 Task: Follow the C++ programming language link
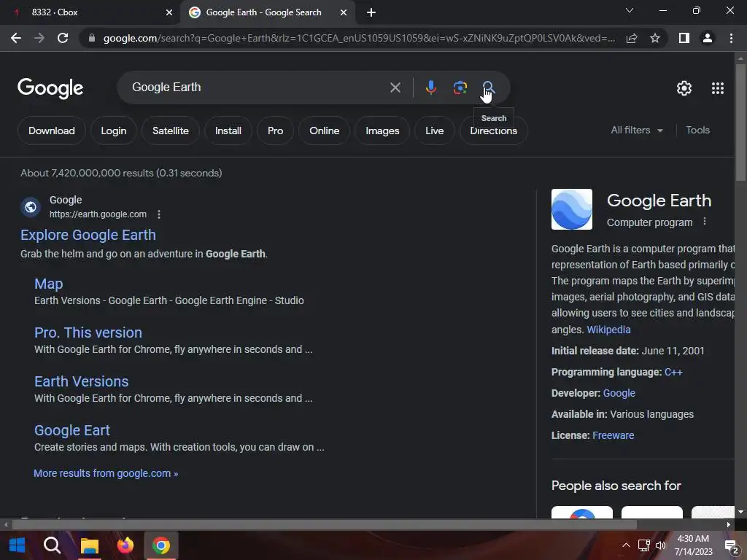point(673,372)
